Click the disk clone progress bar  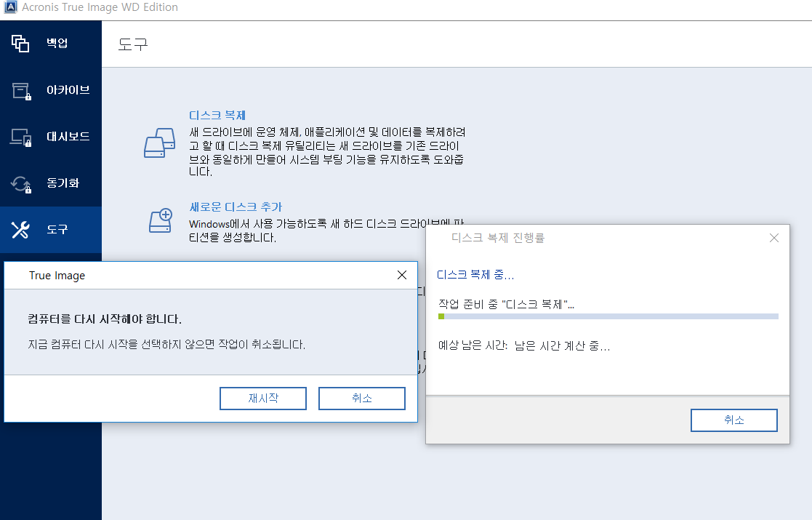coord(608,316)
